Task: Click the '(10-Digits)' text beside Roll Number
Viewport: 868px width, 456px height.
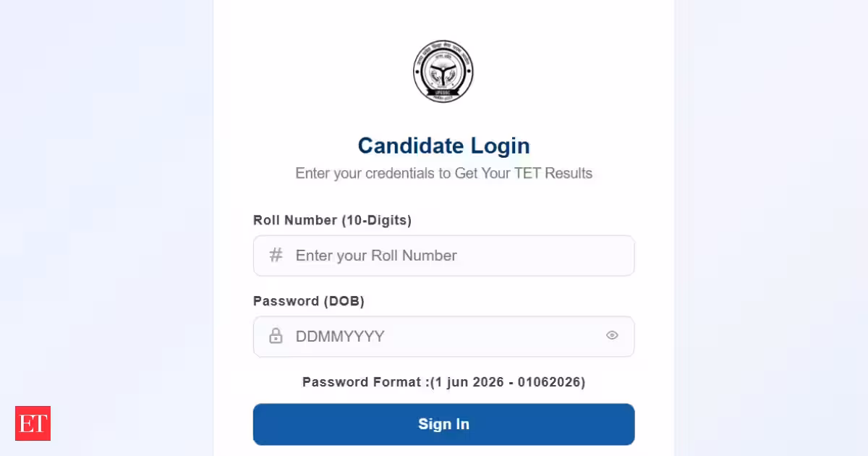Action: [x=376, y=220]
